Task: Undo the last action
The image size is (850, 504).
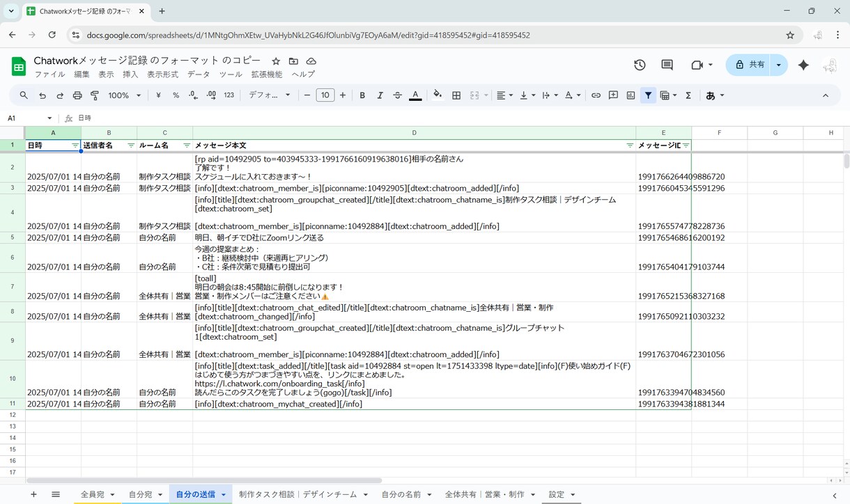Action: pos(42,95)
